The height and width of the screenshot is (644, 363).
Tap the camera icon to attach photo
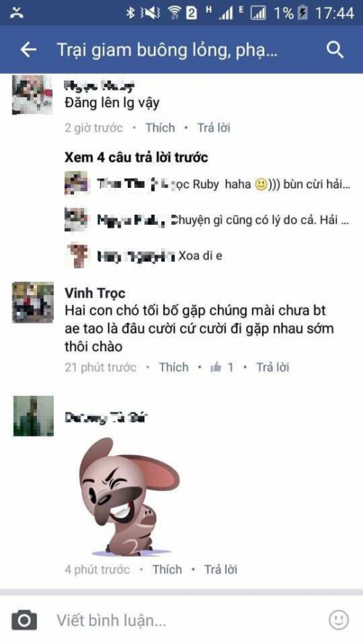point(24,620)
